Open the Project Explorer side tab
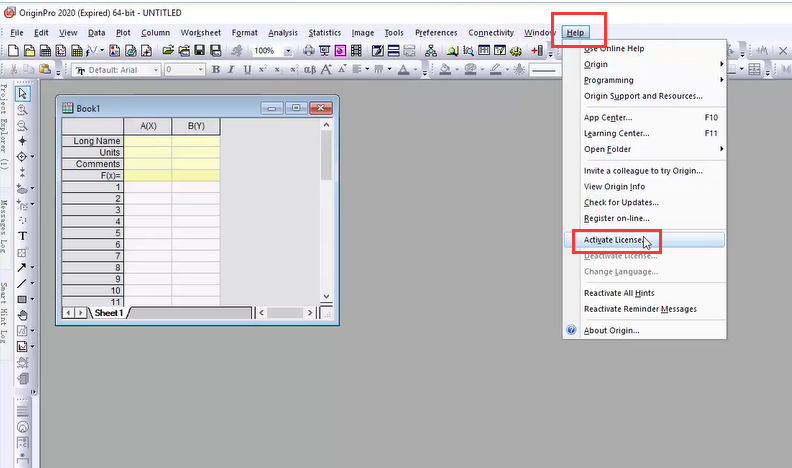Screen dimensions: 792x468 [x=4, y=126]
